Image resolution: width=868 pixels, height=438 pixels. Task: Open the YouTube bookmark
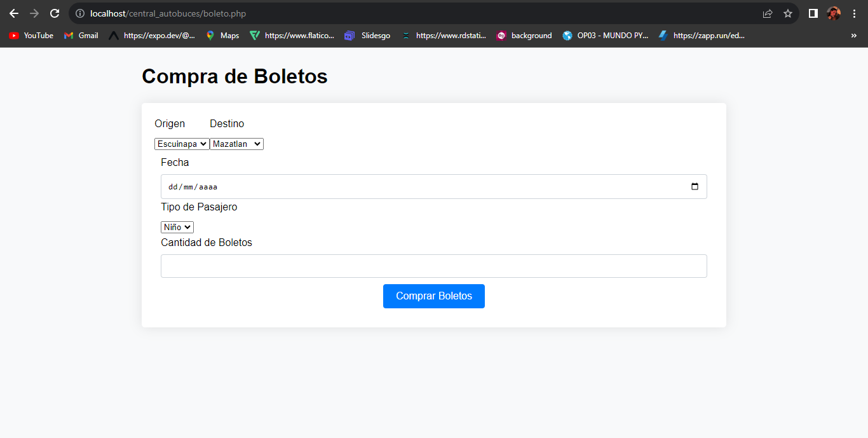(31, 36)
